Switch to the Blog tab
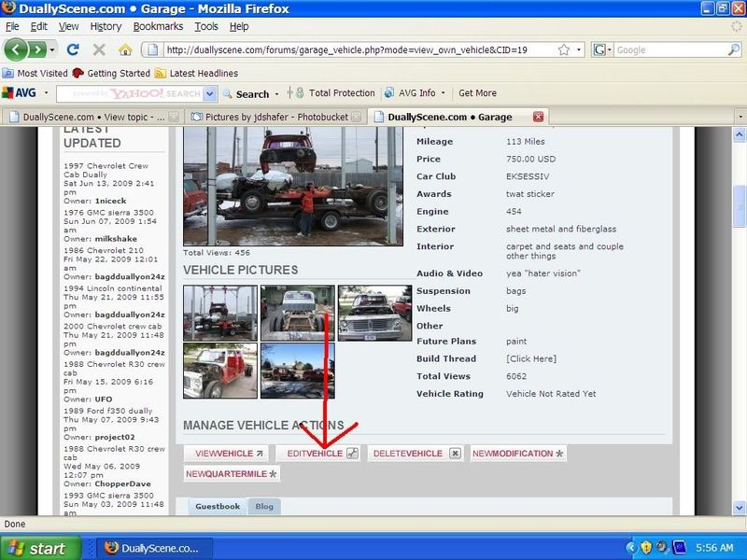747x560 pixels. tap(264, 507)
